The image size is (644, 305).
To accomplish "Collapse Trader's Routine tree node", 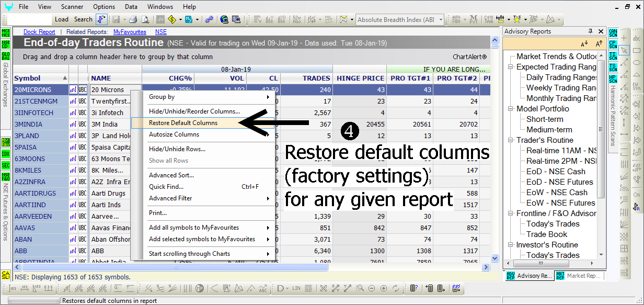I will [511, 140].
